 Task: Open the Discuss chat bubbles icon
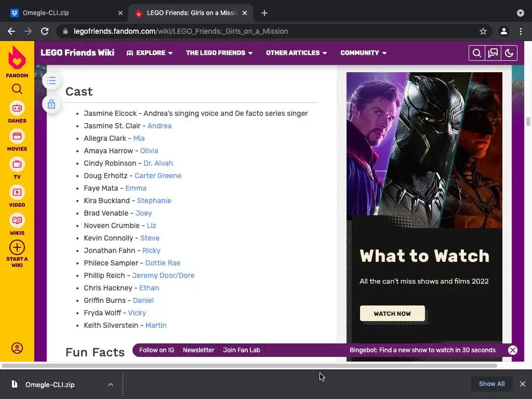click(493, 53)
